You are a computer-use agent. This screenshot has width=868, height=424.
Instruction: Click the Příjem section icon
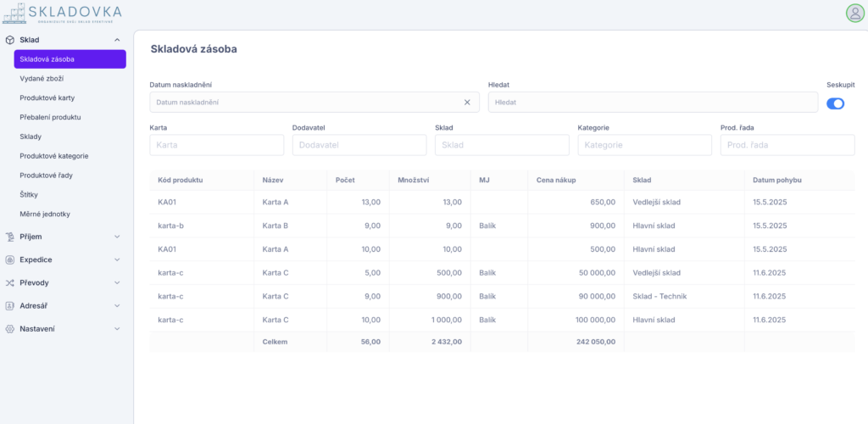click(x=10, y=237)
